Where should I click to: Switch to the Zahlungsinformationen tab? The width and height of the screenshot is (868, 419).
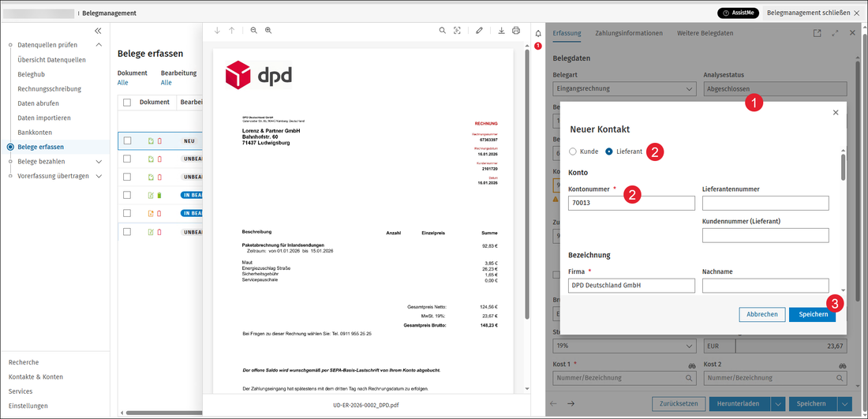tap(629, 33)
